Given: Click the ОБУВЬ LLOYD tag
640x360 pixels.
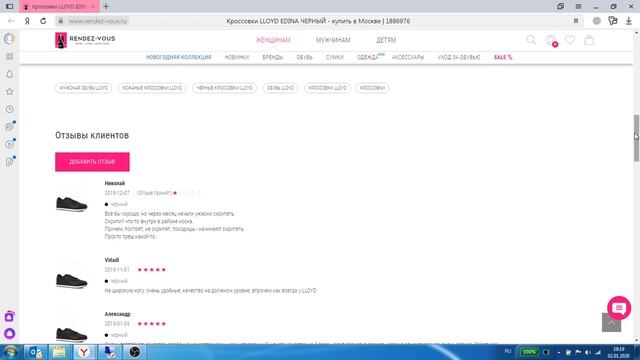Looking at the screenshot, I should [280, 88].
